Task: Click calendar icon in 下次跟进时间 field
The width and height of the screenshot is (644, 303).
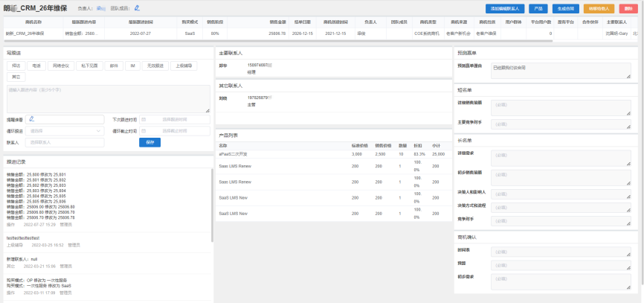Action: click(144, 120)
